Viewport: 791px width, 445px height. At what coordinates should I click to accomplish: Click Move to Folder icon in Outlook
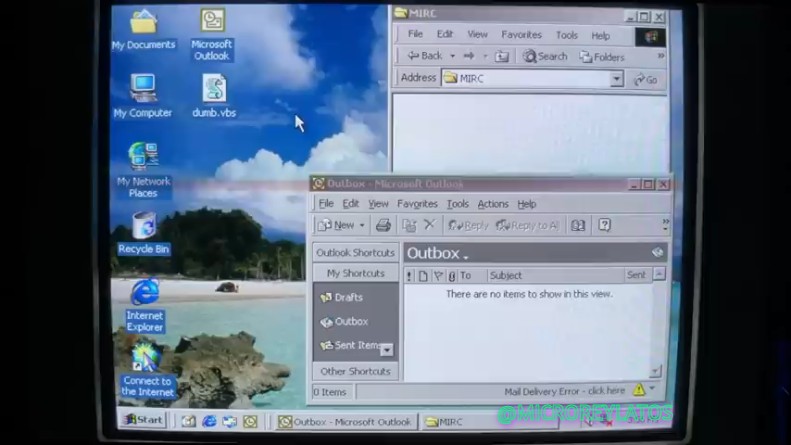pos(409,226)
